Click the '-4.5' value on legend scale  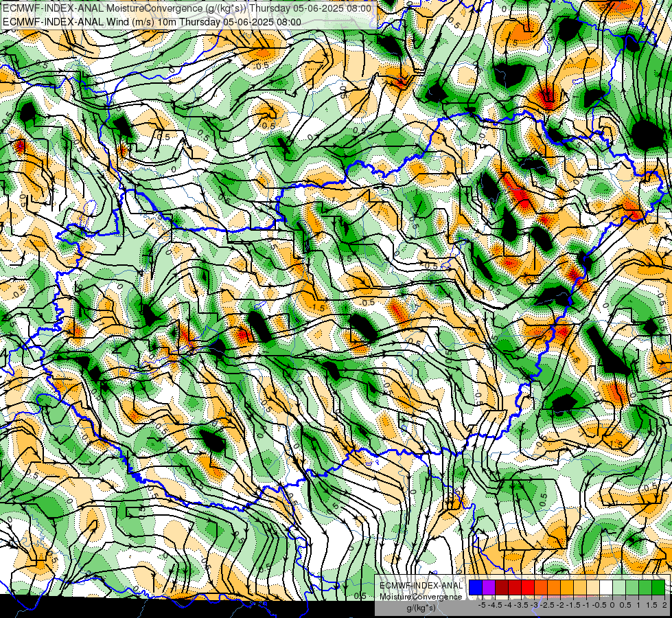(495, 605)
